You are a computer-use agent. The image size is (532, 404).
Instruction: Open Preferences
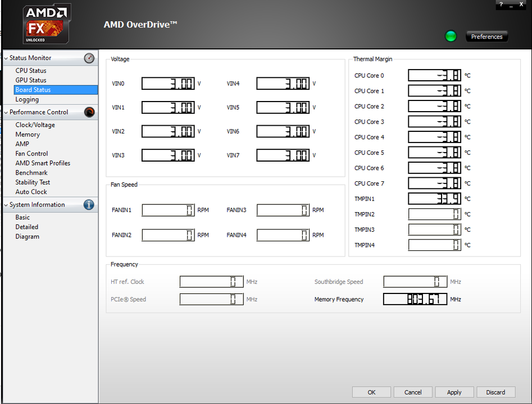coord(486,36)
